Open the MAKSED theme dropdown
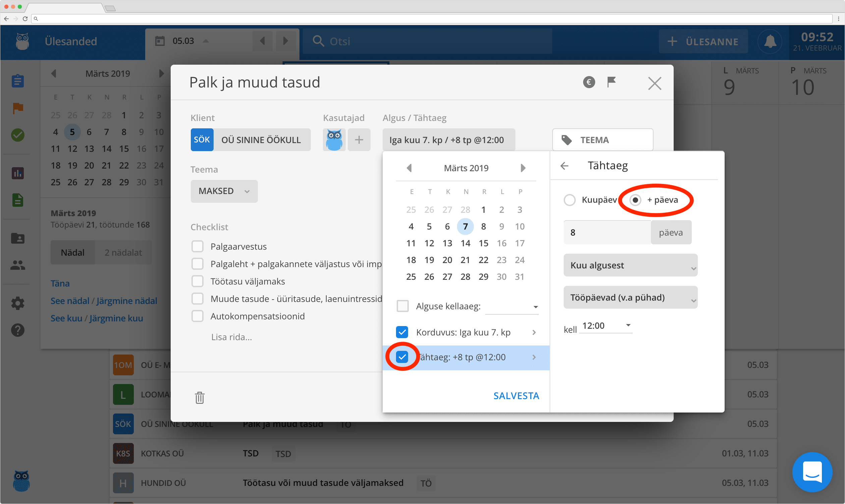845x504 pixels. point(224,191)
